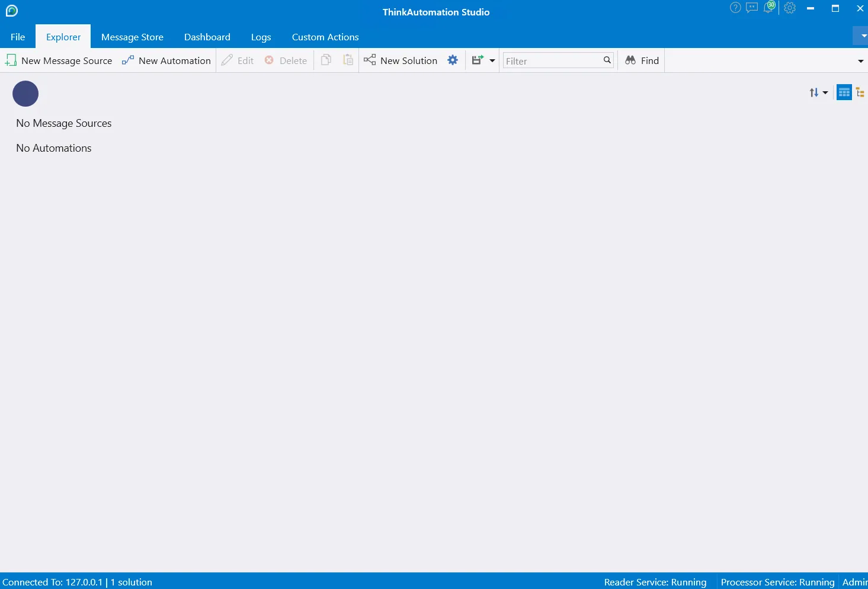Image resolution: width=868 pixels, height=589 pixels.
Task: Expand the dropdown arrow beside the export icon
Action: point(492,60)
